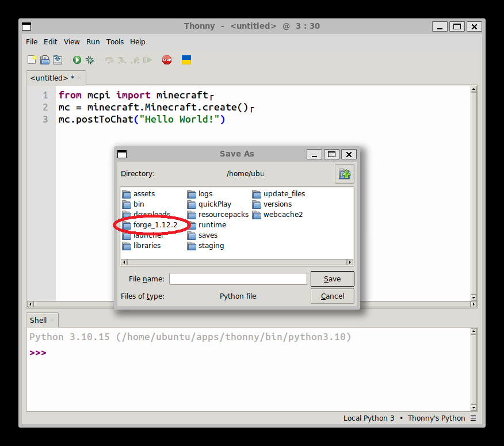Click the file list horizontal scrollbar track

click(237, 262)
